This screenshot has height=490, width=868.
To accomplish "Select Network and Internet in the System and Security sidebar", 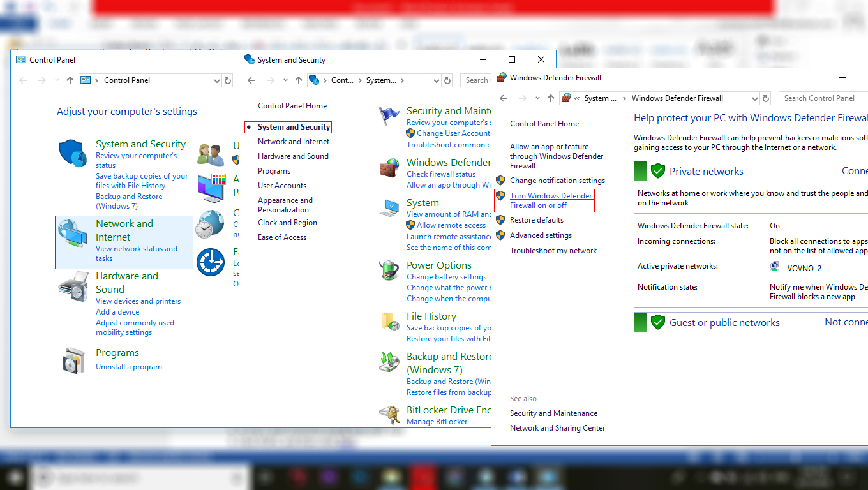I will point(294,142).
